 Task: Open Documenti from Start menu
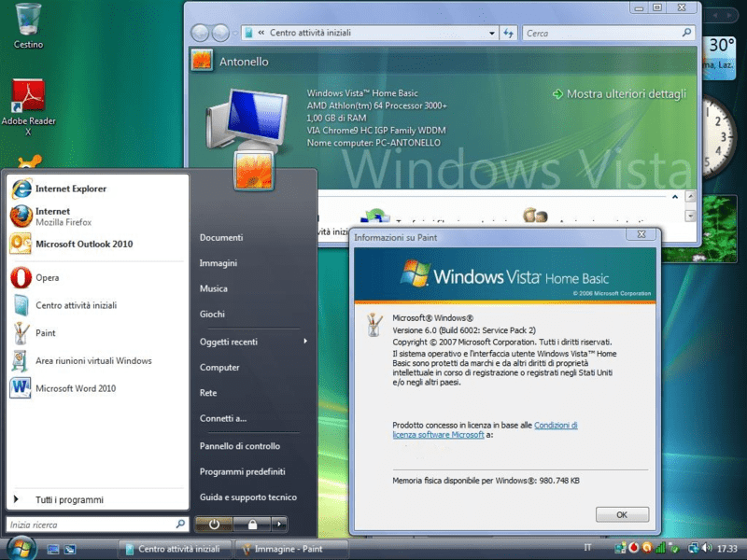tap(221, 237)
